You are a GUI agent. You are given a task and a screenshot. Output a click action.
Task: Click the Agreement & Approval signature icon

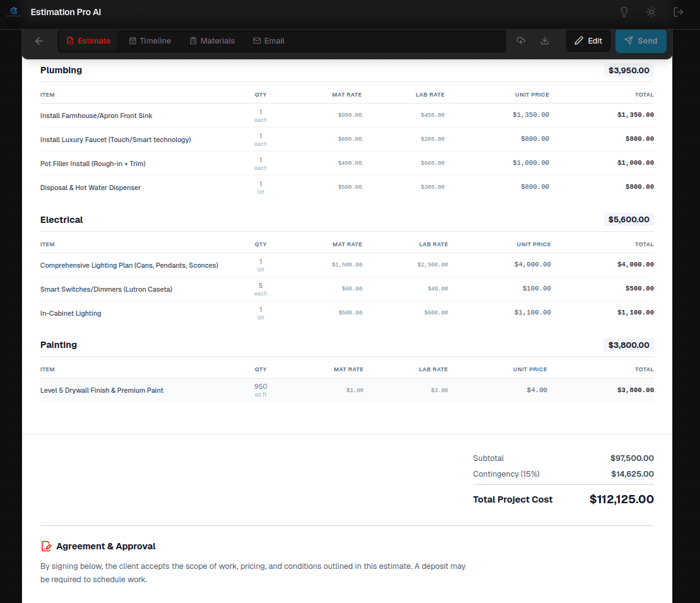[x=46, y=546]
